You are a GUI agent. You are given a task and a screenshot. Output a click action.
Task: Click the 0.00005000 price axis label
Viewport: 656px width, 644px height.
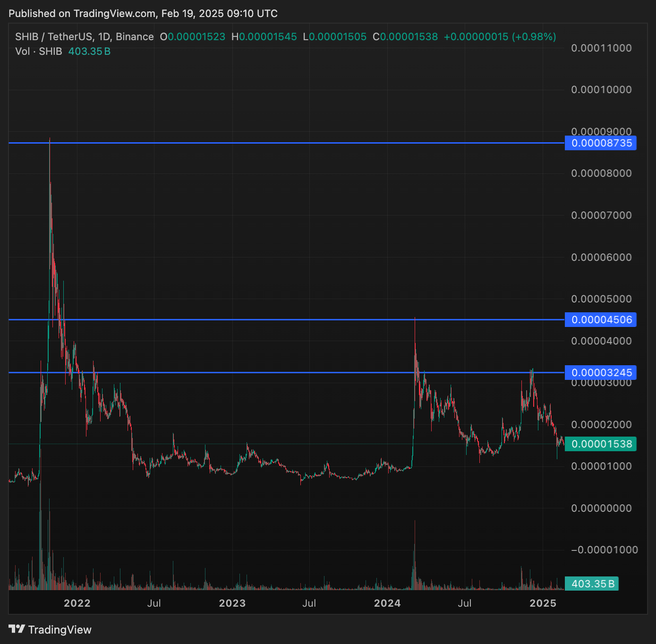(x=601, y=299)
